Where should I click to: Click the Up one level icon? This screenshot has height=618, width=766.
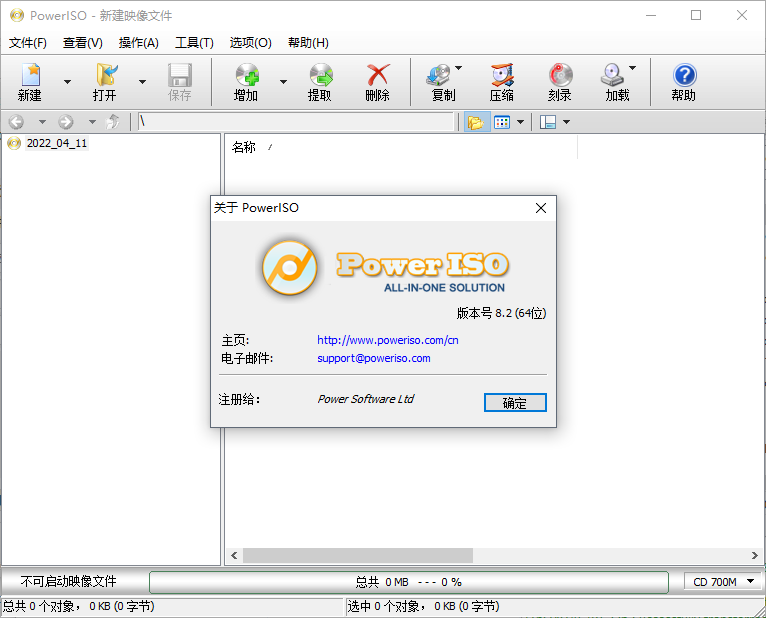(113, 122)
